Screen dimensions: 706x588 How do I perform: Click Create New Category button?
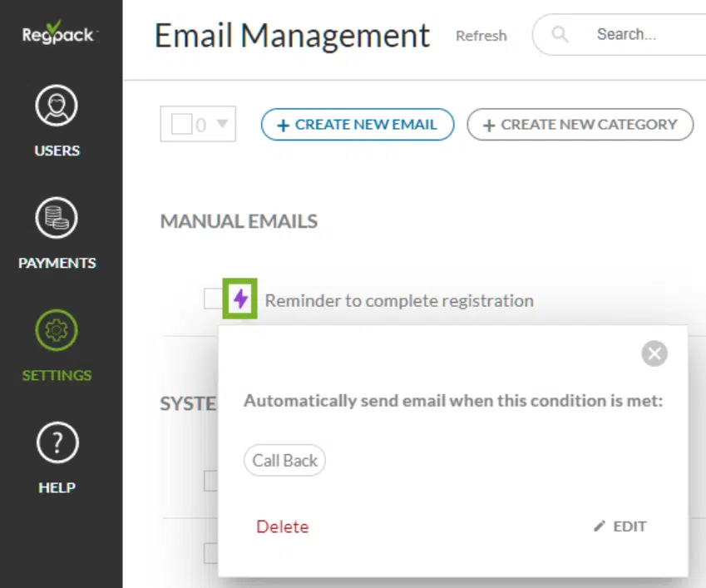[x=580, y=125]
